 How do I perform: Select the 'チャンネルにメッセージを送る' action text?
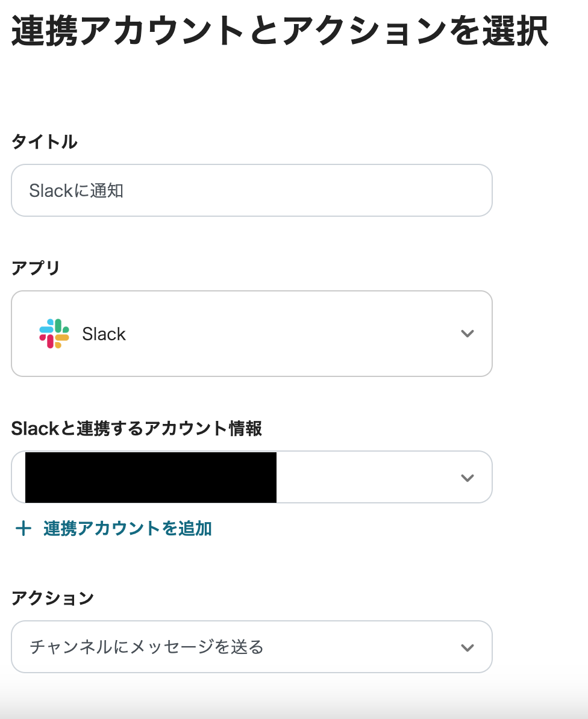point(146,647)
